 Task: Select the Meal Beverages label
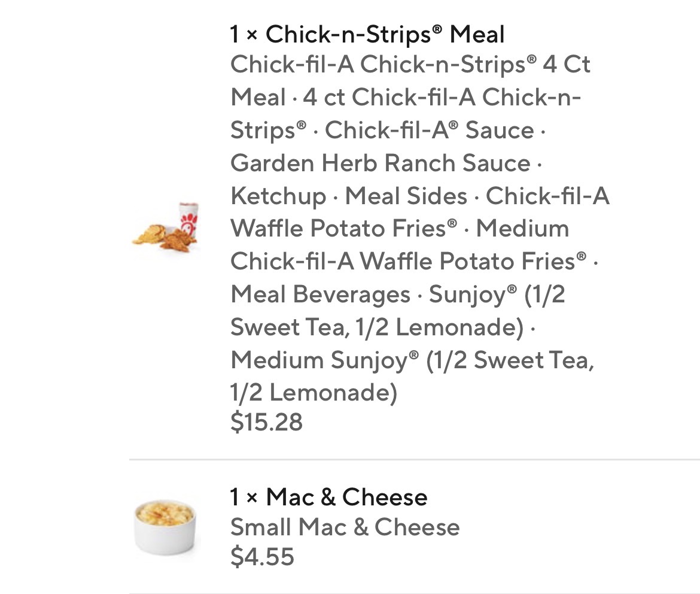pyautogui.click(x=320, y=294)
